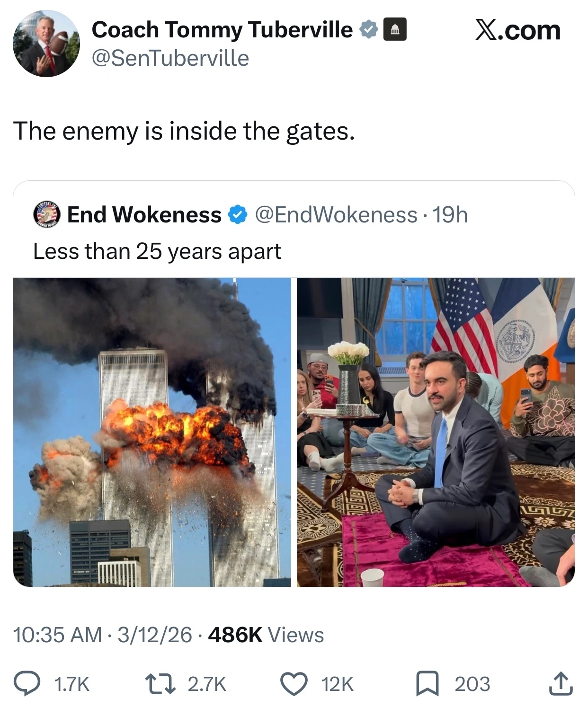Open the share upload arrow icon
The image size is (588, 716).
[x=561, y=683]
